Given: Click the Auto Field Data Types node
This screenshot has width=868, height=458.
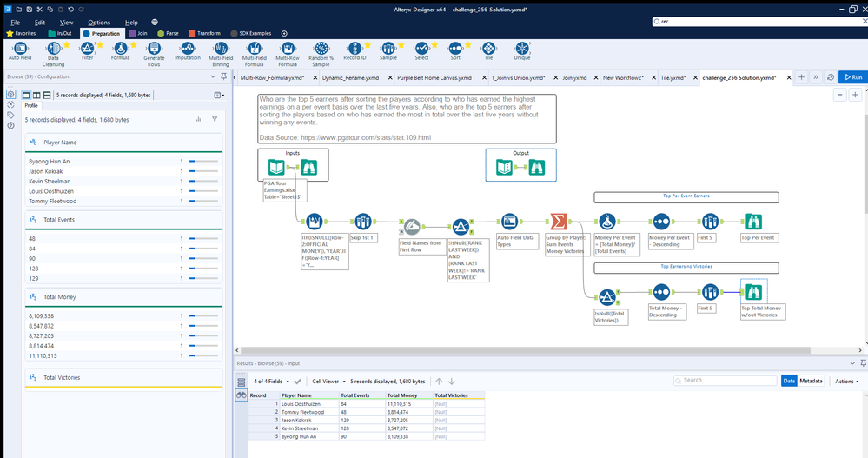Looking at the screenshot, I should click(x=509, y=222).
